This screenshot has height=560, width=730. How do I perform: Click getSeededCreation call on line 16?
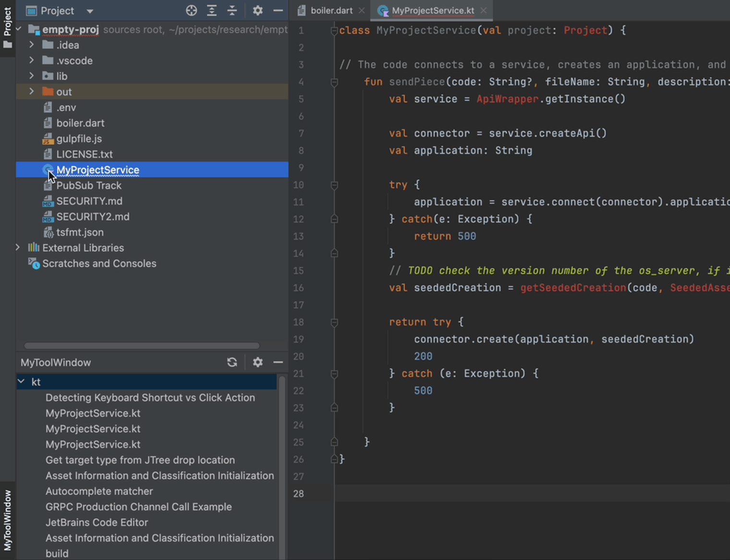click(573, 287)
